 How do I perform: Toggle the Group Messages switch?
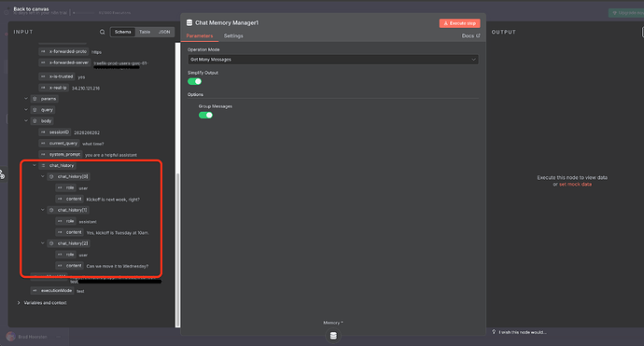pyautogui.click(x=205, y=115)
